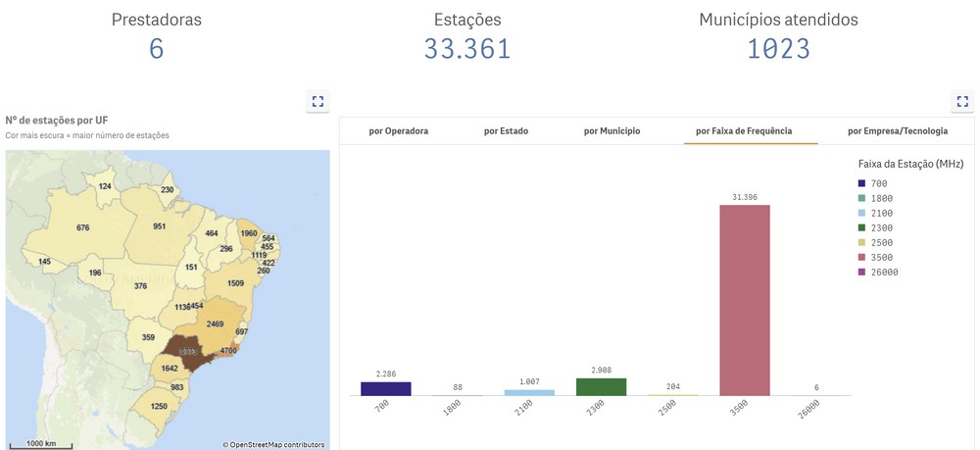
Task: Select the por Município tab
Action: point(612,130)
